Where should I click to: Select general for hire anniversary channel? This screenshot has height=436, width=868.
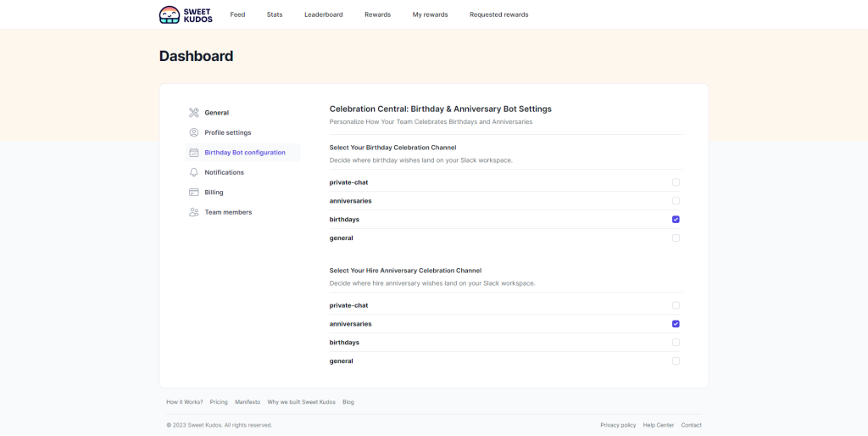click(676, 361)
